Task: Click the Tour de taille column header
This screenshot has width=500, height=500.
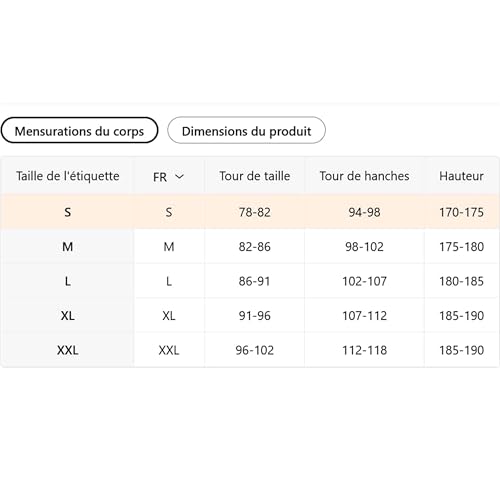Action: (x=255, y=176)
